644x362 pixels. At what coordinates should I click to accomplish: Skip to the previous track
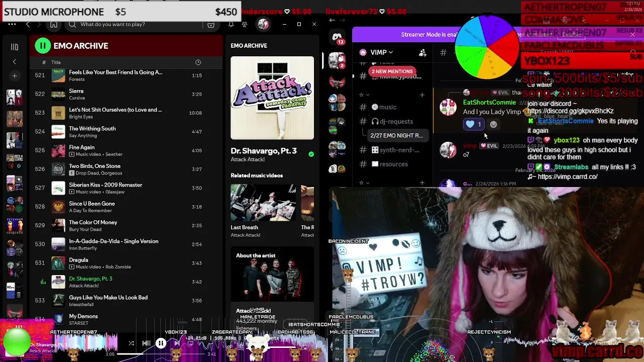(x=146, y=343)
